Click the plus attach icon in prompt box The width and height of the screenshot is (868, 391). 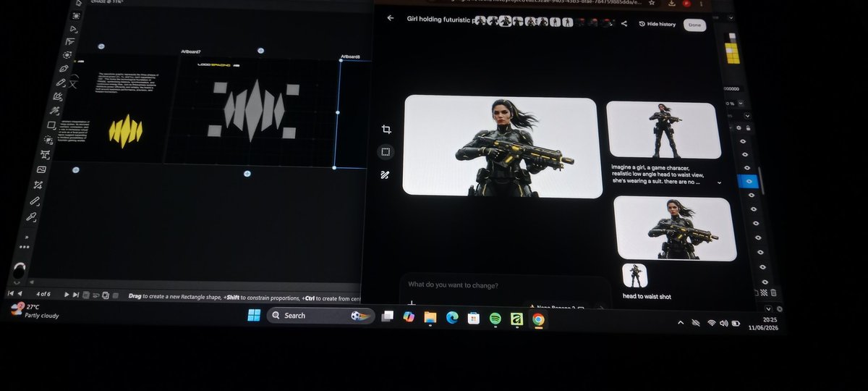pyautogui.click(x=412, y=305)
